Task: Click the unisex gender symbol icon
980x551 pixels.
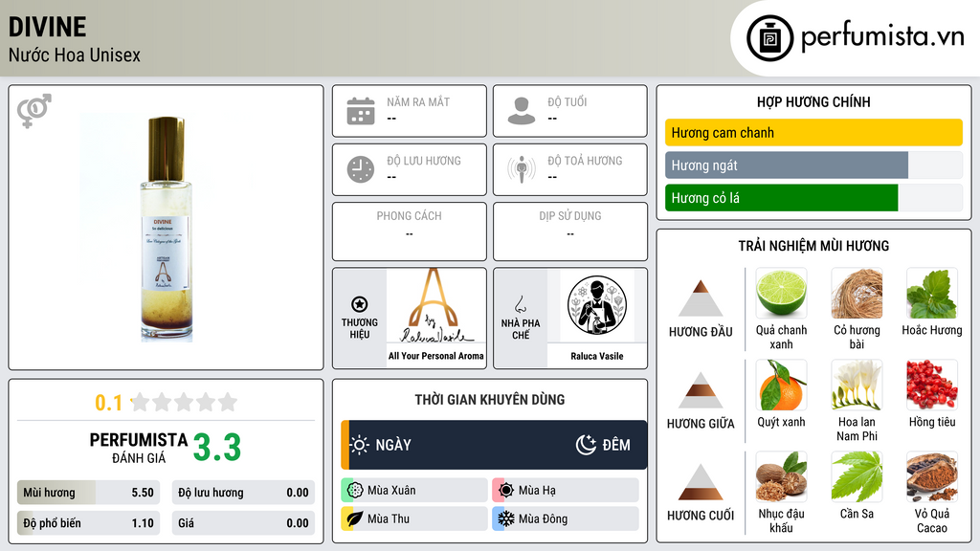Action: [34, 111]
